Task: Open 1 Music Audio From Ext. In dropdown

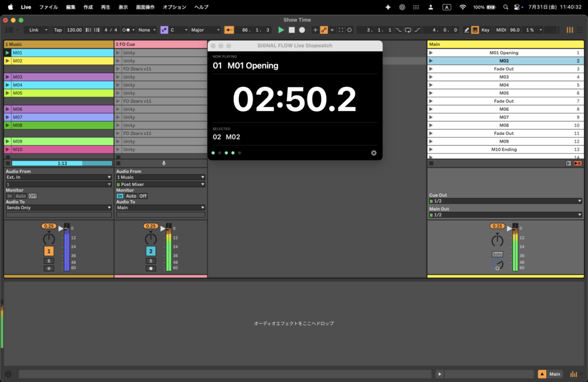Action: (59, 177)
